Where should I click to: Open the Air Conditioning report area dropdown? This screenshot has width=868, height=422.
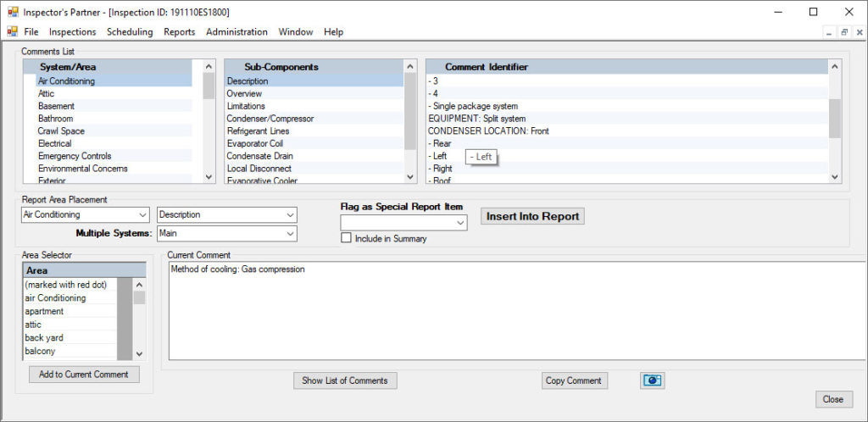(x=141, y=215)
